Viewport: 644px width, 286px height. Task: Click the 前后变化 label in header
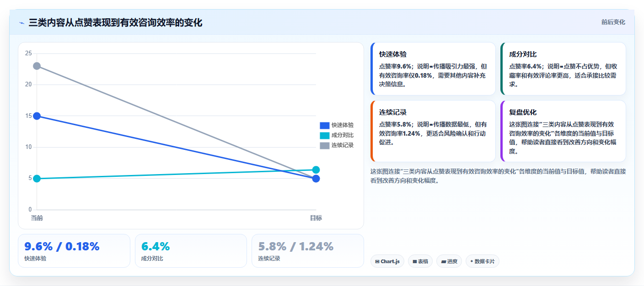tap(613, 22)
